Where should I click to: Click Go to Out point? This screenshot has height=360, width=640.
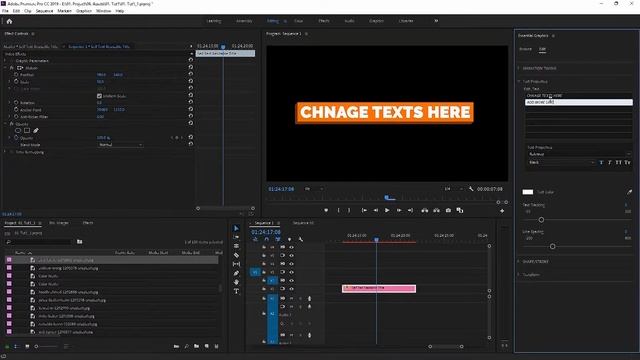pos(410,210)
